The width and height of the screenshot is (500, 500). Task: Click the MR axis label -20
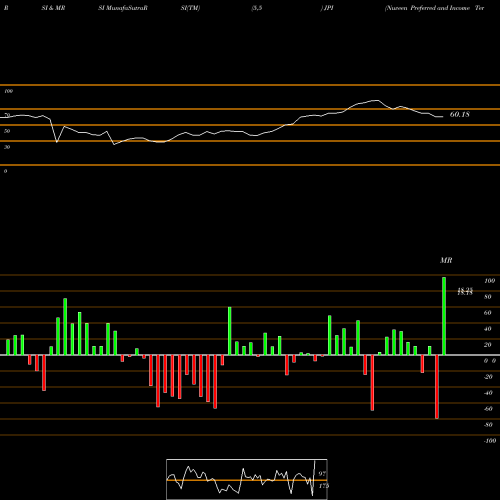[488, 377]
